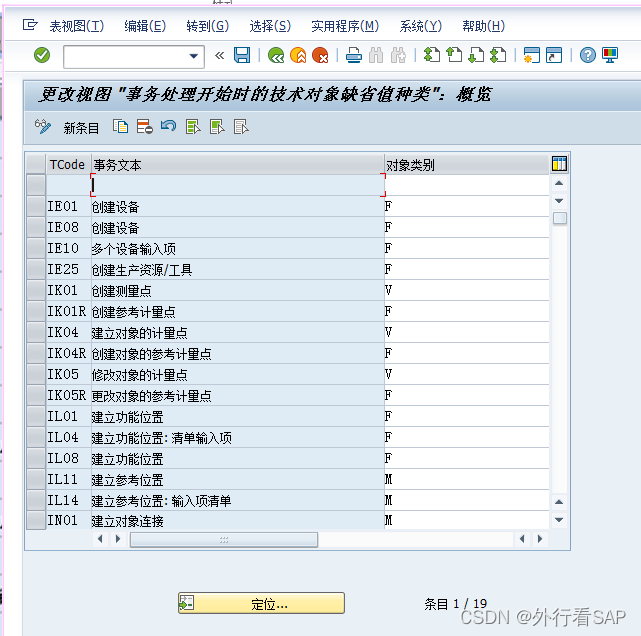The height and width of the screenshot is (636, 641).
Task: Click the Undo Change icon
Action: (x=168, y=126)
